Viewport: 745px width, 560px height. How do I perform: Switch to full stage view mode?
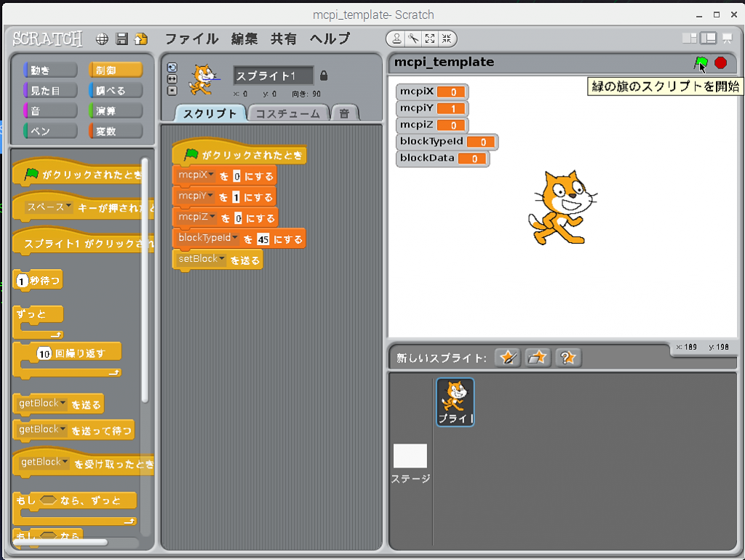pyautogui.click(x=708, y=39)
